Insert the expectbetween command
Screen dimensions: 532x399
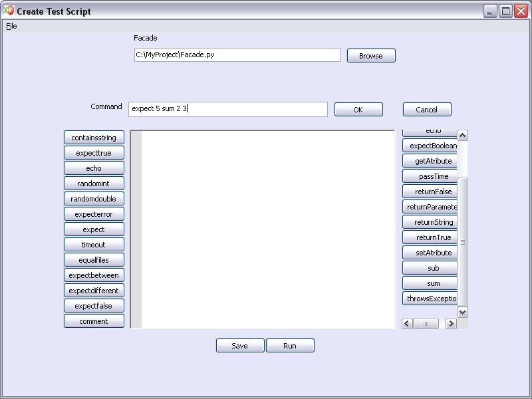pos(94,275)
